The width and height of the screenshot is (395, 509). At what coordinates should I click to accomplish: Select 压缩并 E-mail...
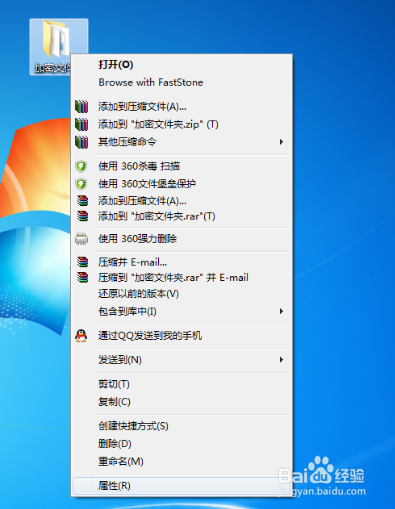[182, 262]
